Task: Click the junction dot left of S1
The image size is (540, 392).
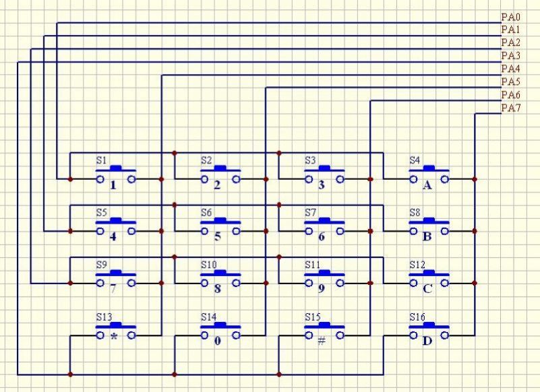Action: pyautogui.click(x=69, y=178)
